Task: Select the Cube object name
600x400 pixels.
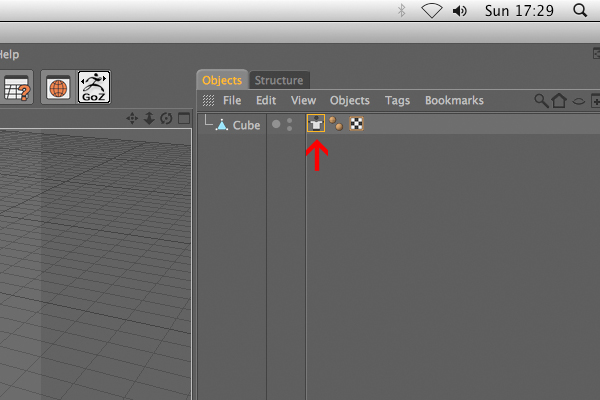Action: coord(246,125)
